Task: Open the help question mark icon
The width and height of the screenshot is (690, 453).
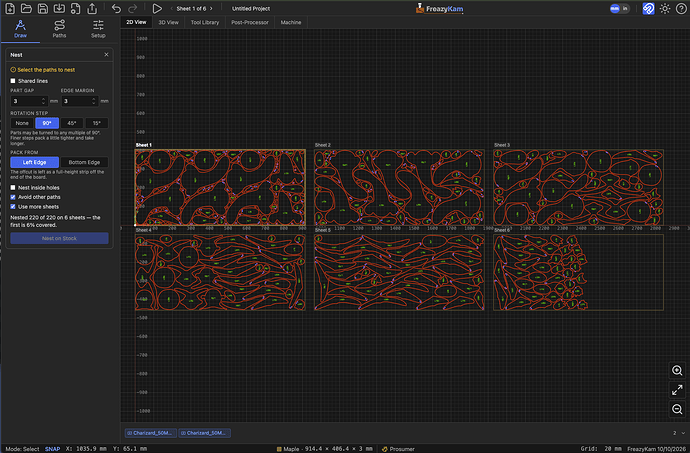Action: [681, 8]
